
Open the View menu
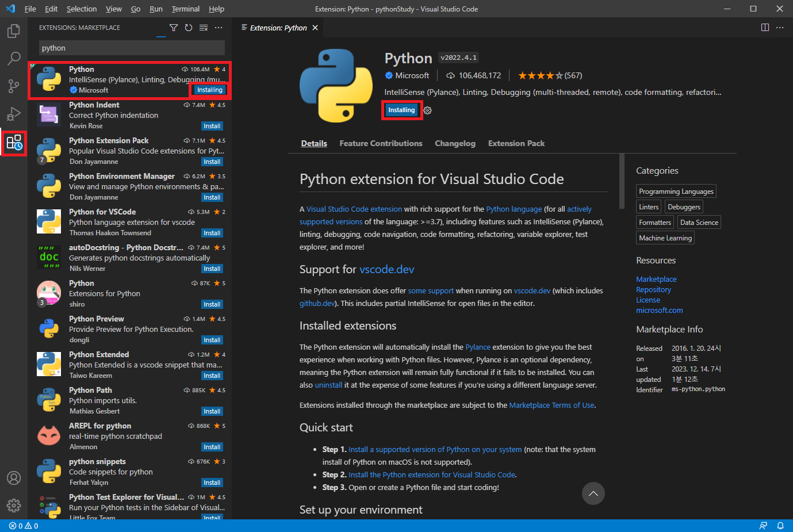tap(114, 9)
